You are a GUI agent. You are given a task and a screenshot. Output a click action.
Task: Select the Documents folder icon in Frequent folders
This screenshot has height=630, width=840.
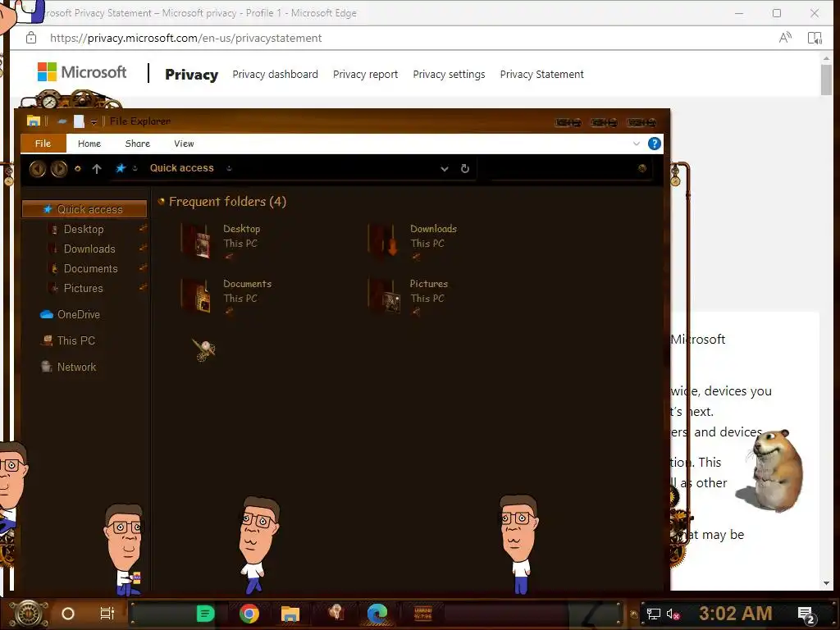point(197,296)
